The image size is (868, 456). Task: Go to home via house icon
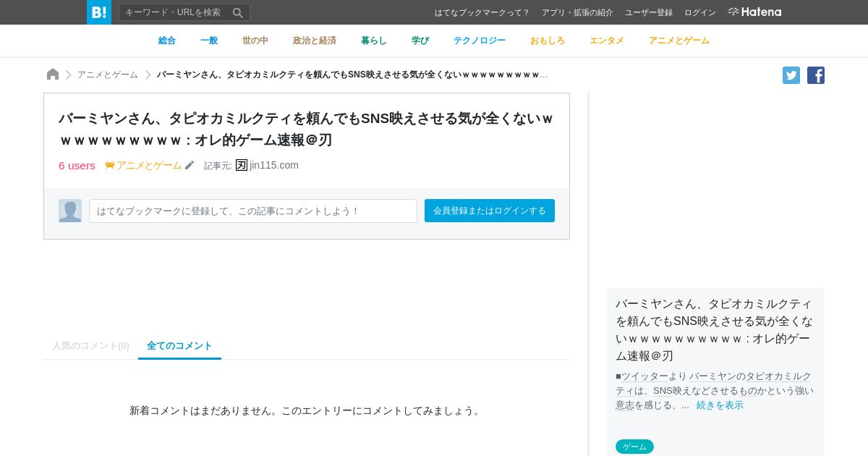pyautogui.click(x=53, y=74)
